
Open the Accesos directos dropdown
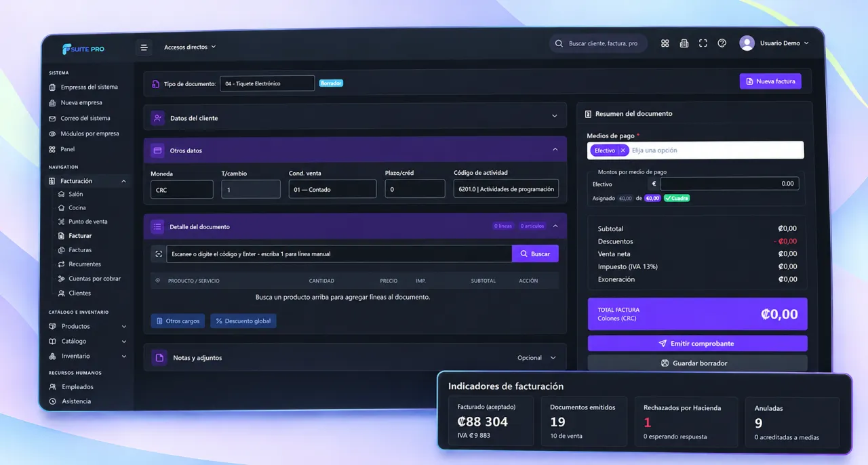pos(190,47)
